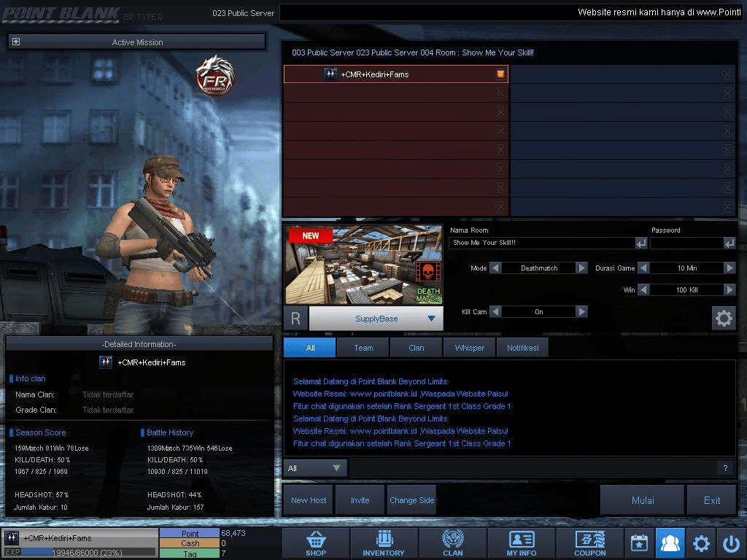Open the My Info card icon

click(x=521, y=542)
